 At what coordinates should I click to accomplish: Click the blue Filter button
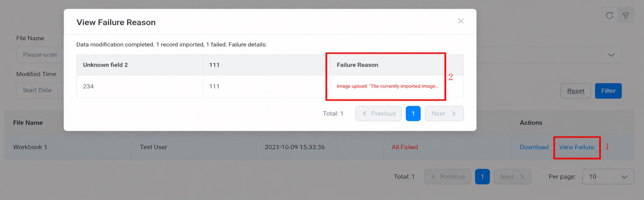608,91
